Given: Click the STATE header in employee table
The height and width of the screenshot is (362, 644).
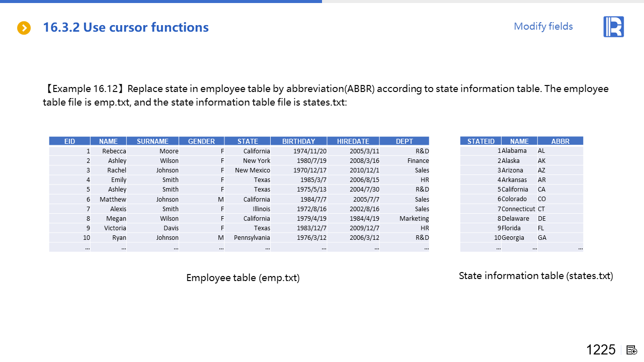Looking at the screenshot, I should click(x=248, y=141).
